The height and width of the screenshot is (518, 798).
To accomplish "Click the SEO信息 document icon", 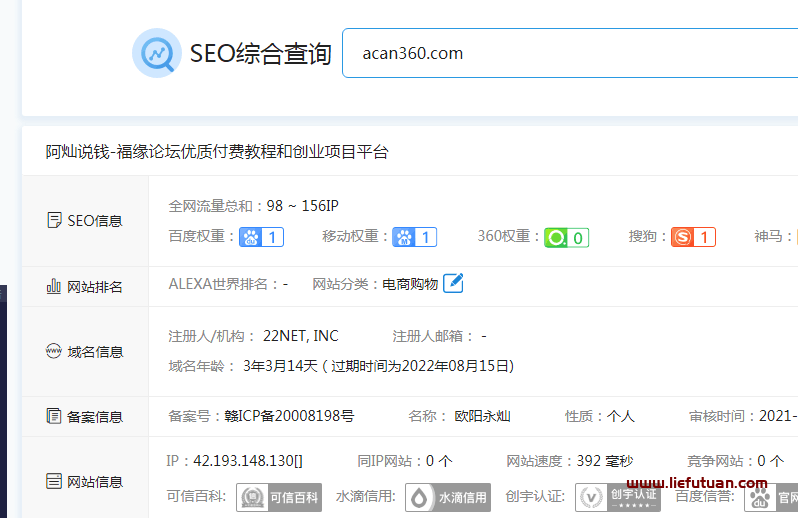I will (x=54, y=220).
